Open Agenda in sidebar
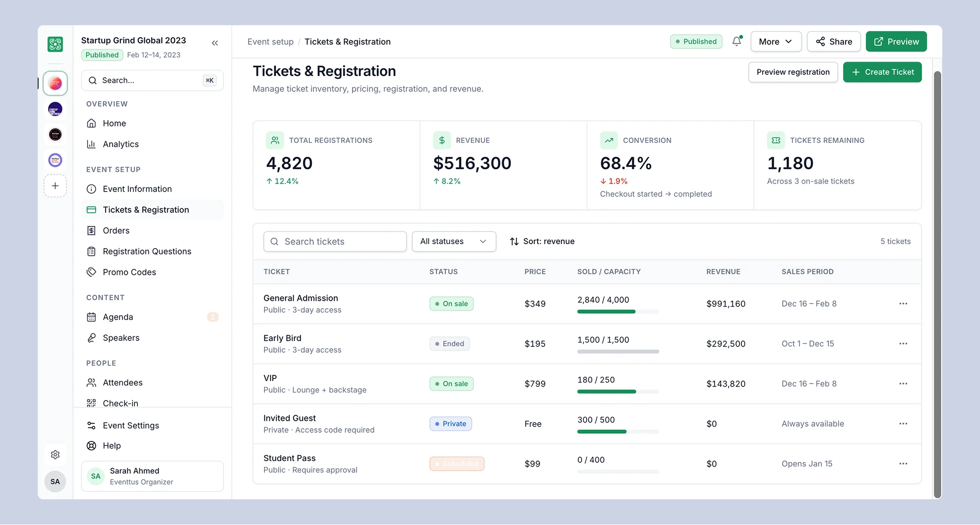 coord(152,317)
